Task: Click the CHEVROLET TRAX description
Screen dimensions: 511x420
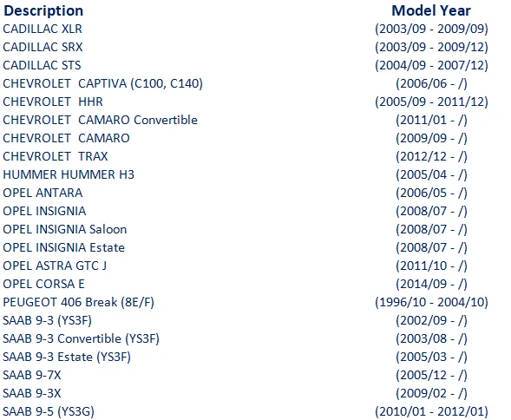Action: [x=56, y=157]
